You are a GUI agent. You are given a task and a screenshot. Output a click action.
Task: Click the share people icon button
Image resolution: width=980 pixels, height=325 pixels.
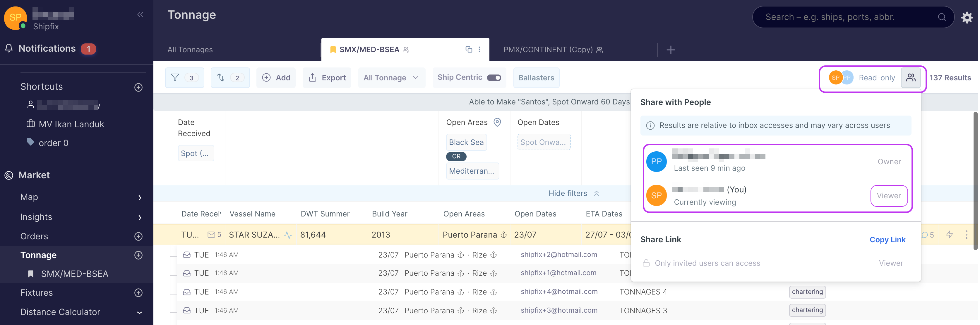pyautogui.click(x=910, y=78)
